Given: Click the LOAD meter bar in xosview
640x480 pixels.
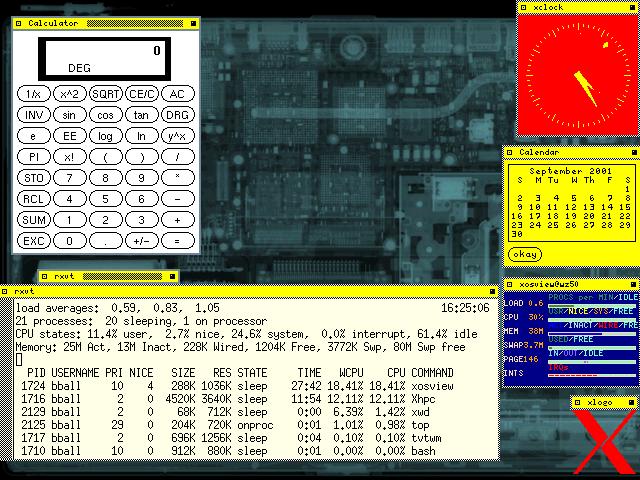Looking at the screenshot, I should pyautogui.click(x=592, y=306).
